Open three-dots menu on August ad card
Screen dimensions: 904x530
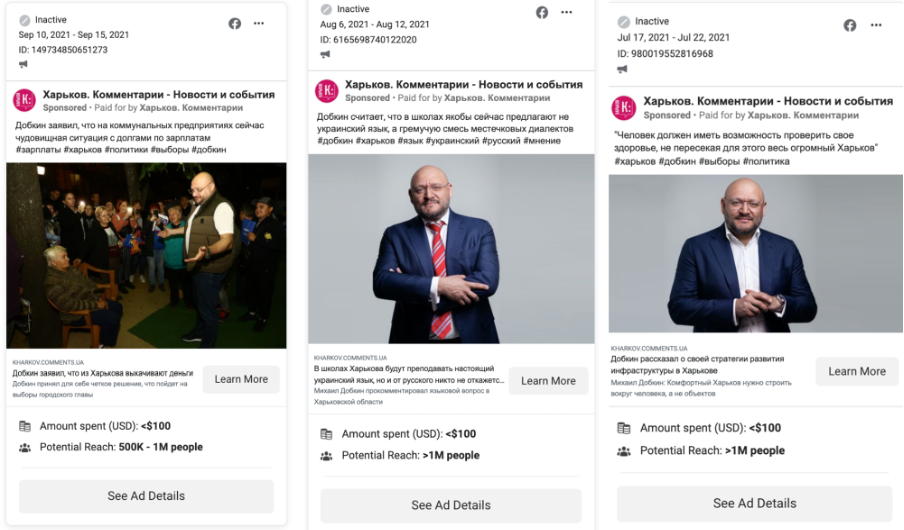click(x=567, y=12)
